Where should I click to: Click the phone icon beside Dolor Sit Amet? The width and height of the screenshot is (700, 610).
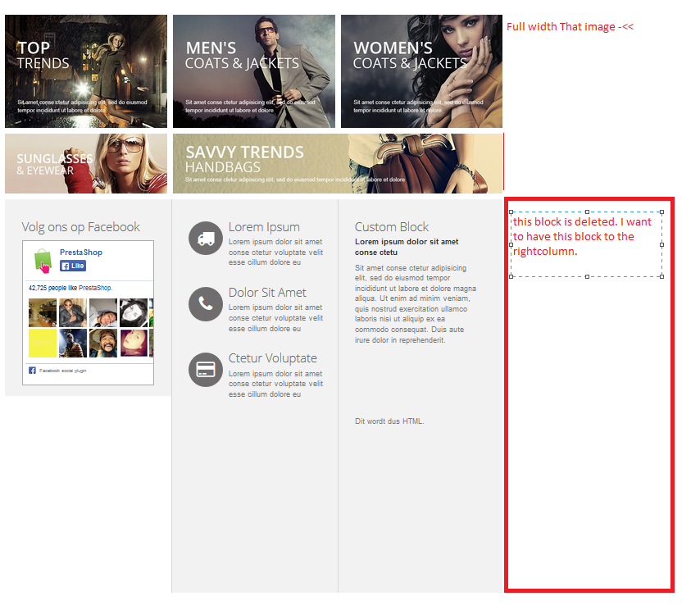tap(206, 304)
